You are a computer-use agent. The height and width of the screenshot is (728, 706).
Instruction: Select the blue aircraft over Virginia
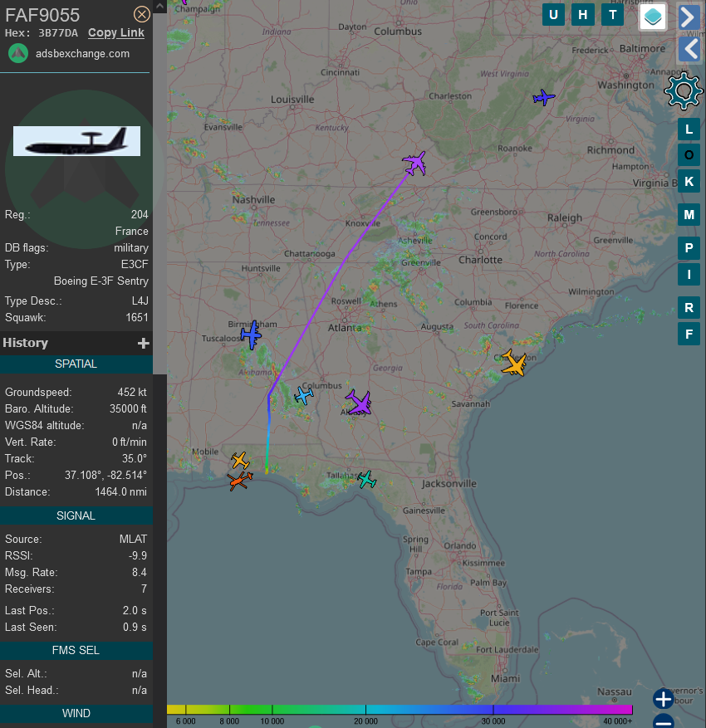click(x=543, y=97)
